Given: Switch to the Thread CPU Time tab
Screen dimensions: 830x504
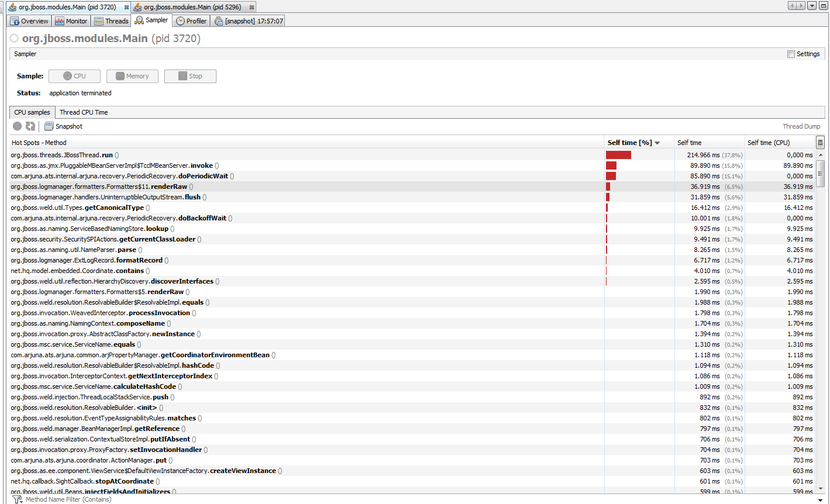Looking at the screenshot, I should (x=83, y=112).
